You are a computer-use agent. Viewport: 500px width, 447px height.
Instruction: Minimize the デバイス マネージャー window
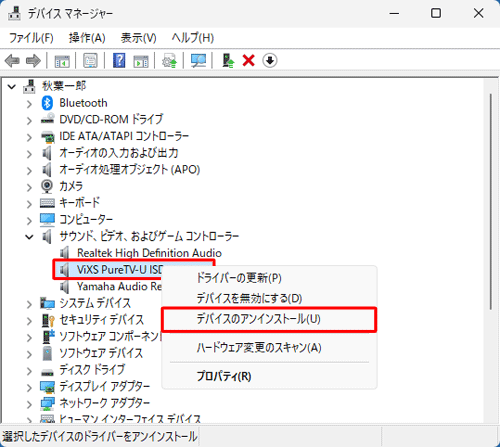click(394, 13)
